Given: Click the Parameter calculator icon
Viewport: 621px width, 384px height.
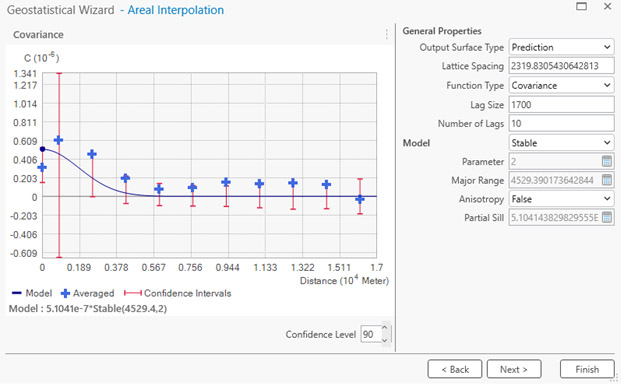Looking at the screenshot, I should (x=606, y=161).
